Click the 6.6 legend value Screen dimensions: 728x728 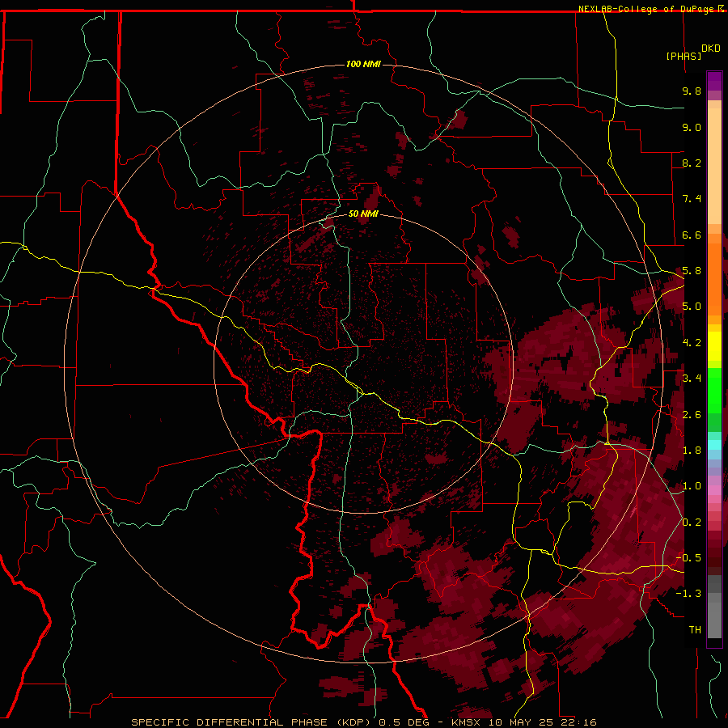coord(692,235)
